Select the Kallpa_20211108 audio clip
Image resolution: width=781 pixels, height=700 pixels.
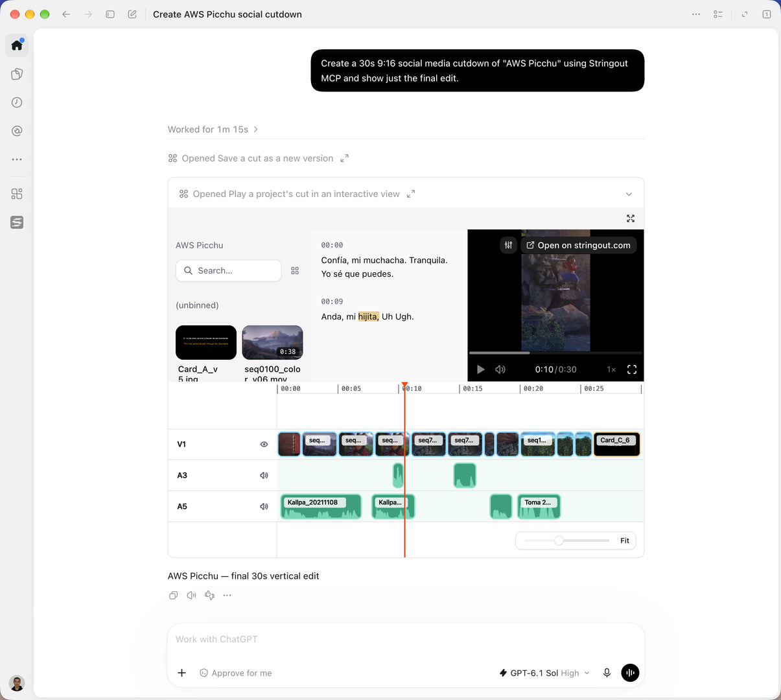(321, 507)
